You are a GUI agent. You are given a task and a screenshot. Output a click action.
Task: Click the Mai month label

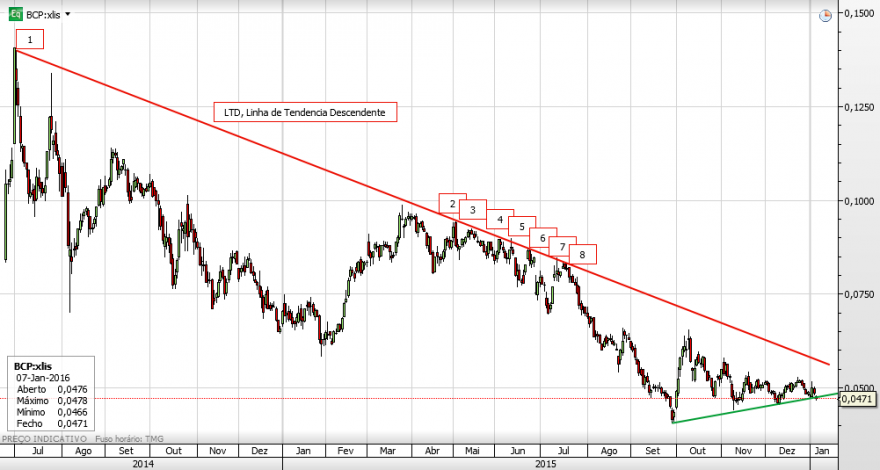click(x=473, y=450)
